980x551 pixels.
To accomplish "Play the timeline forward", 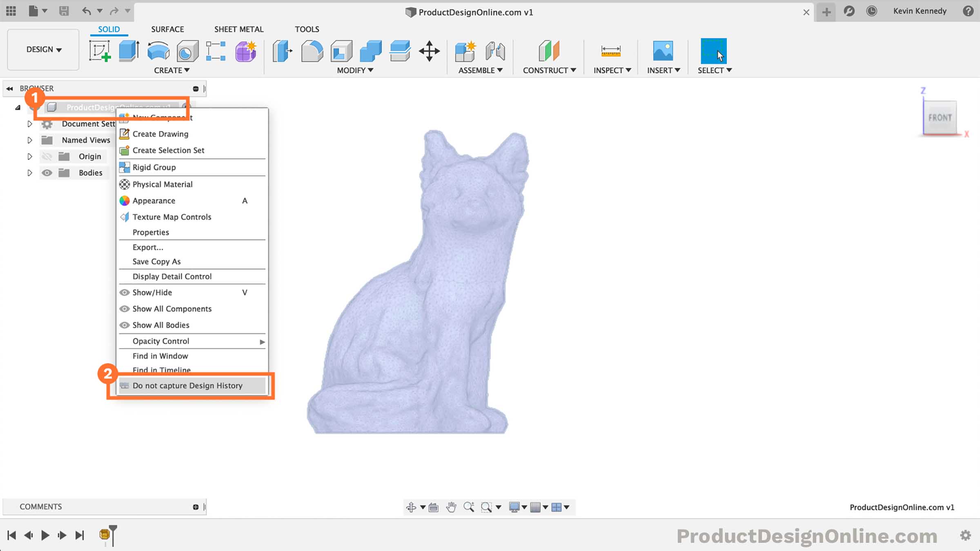I will [45, 535].
